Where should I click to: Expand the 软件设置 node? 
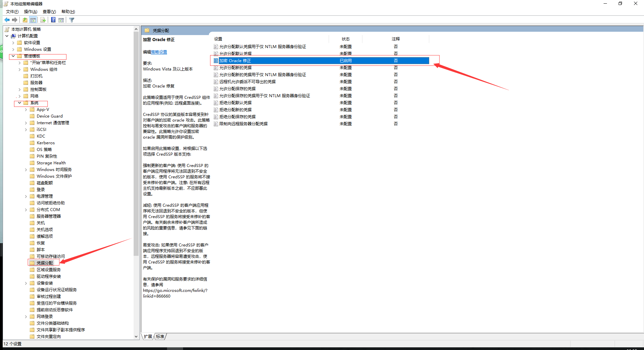point(13,43)
